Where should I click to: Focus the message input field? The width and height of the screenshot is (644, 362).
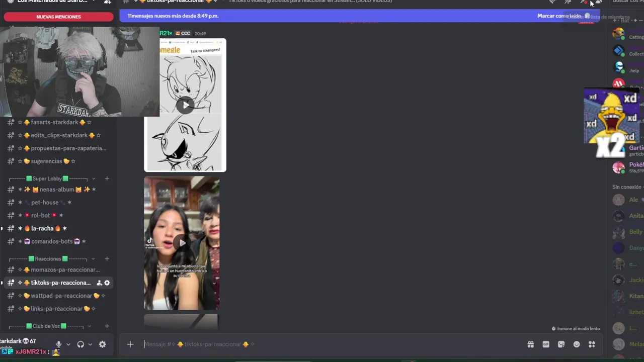[x=332, y=344]
